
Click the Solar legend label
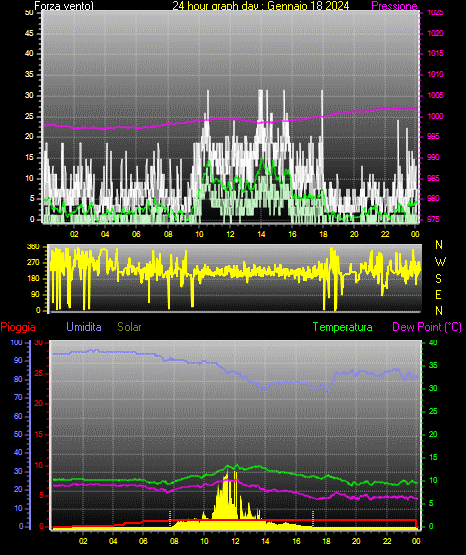coord(129,327)
